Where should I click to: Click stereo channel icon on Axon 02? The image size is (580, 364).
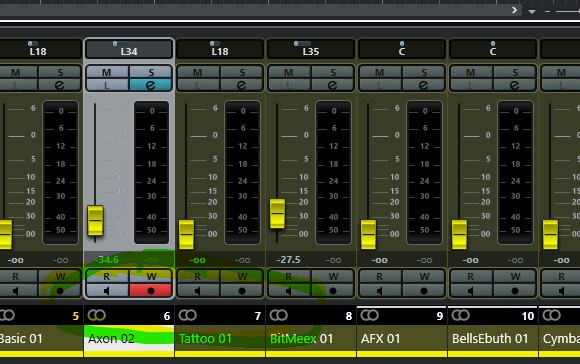click(x=97, y=315)
